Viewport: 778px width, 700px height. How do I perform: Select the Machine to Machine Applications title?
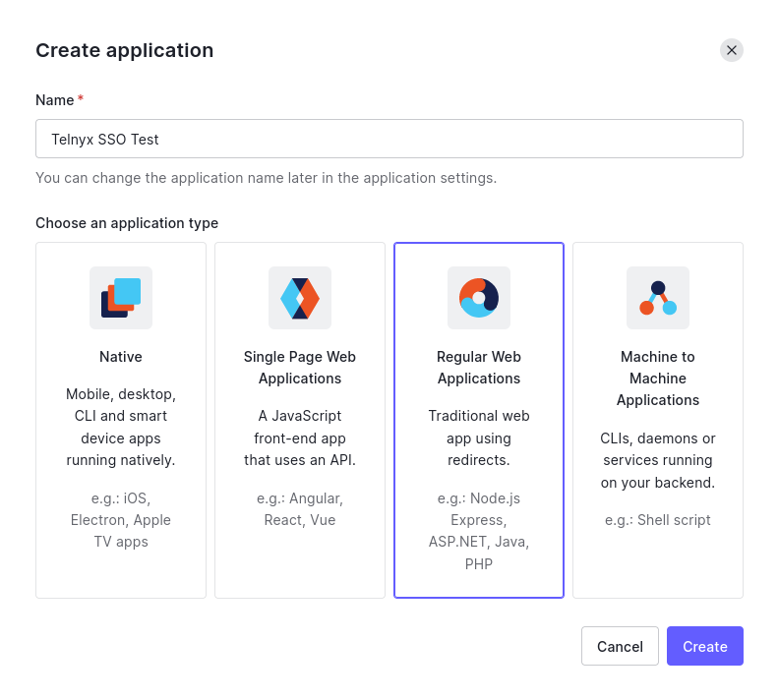click(658, 379)
